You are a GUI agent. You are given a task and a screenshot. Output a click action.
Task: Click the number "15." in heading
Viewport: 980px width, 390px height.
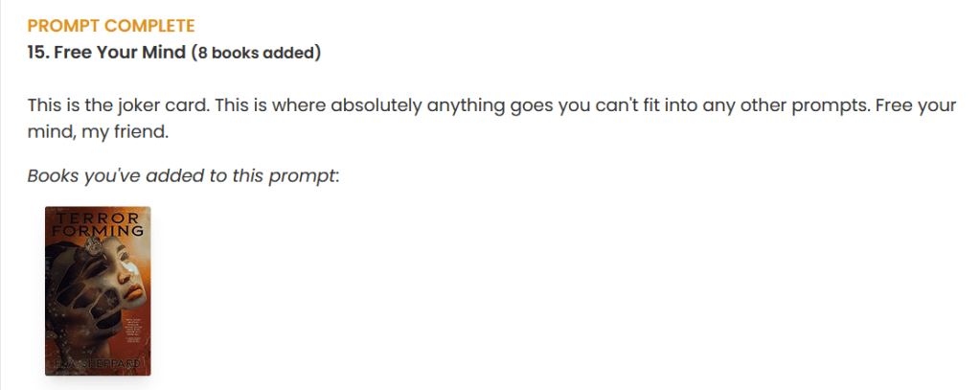38,52
